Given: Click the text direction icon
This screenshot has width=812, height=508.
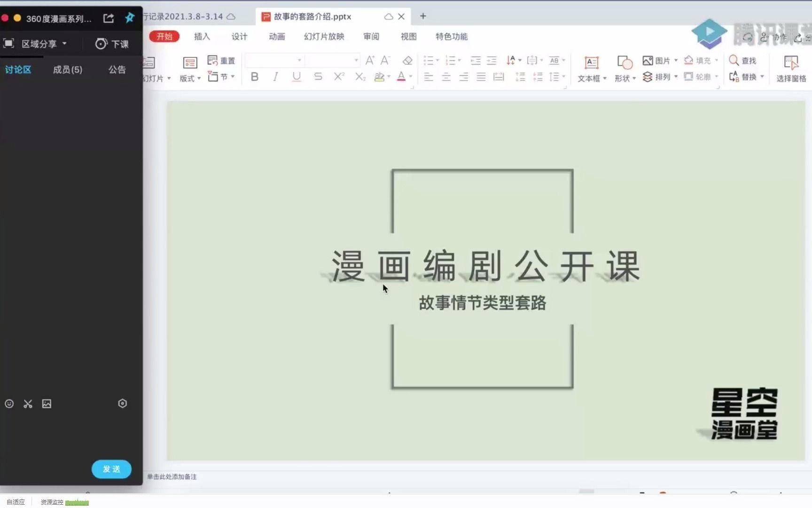Looking at the screenshot, I should coord(511,60).
